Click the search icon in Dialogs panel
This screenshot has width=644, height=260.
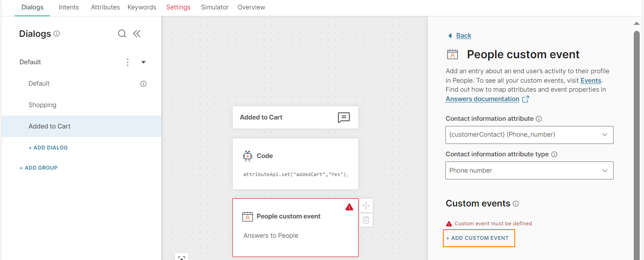click(x=122, y=34)
